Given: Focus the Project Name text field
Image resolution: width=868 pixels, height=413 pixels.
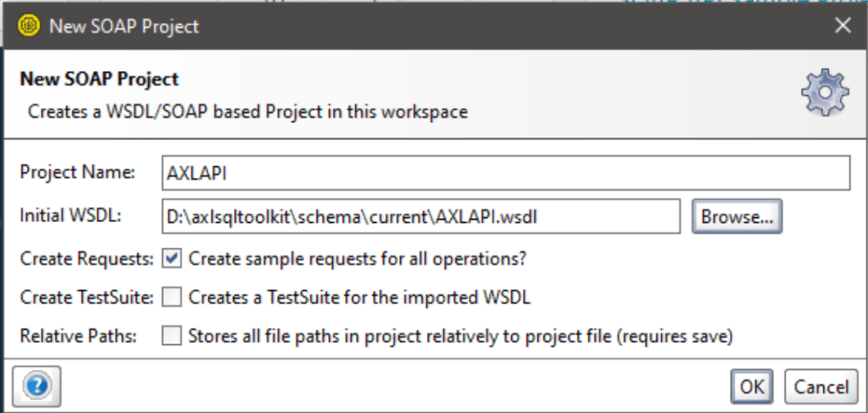Looking at the screenshot, I should tap(505, 173).
